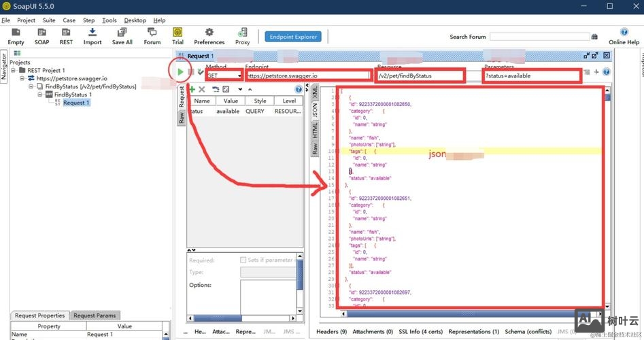644x340 pixels.
Task: Select Request 1 in the project tree
Action: coord(76,103)
